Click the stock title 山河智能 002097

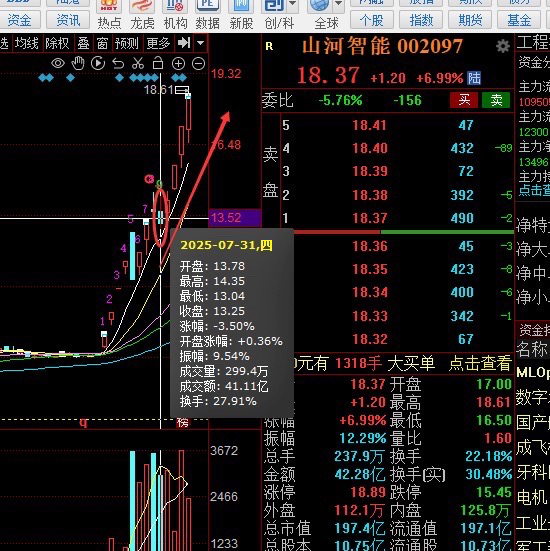pyautogui.click(x=382, y=46)
